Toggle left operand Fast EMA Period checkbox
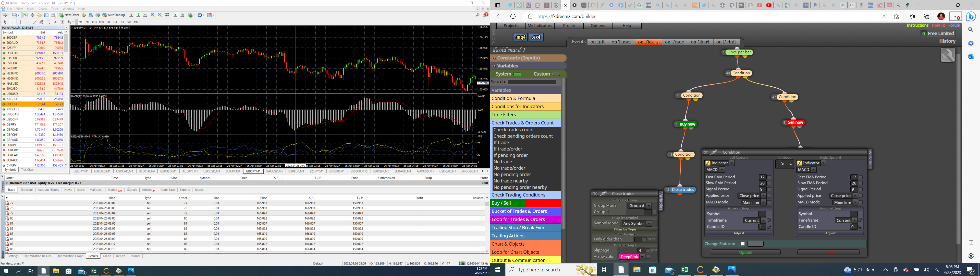The image size is (980, 276). pos(769,177)
